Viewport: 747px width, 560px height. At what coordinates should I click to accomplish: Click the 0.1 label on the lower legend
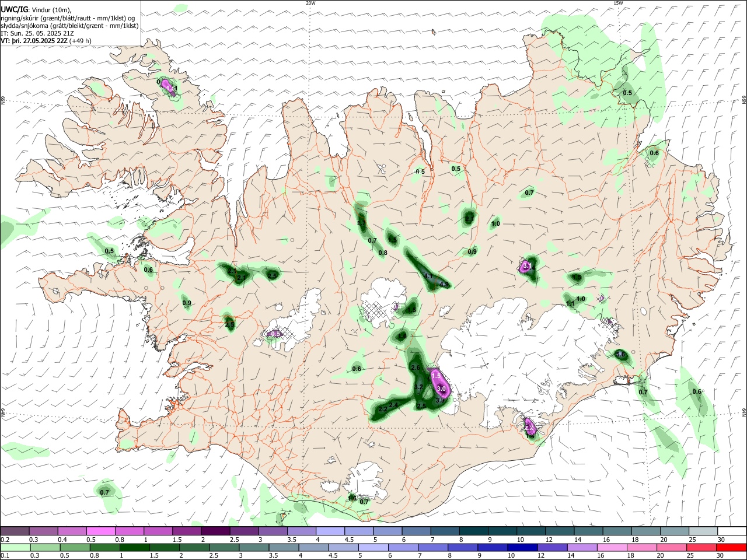click(x=5, y=555)
